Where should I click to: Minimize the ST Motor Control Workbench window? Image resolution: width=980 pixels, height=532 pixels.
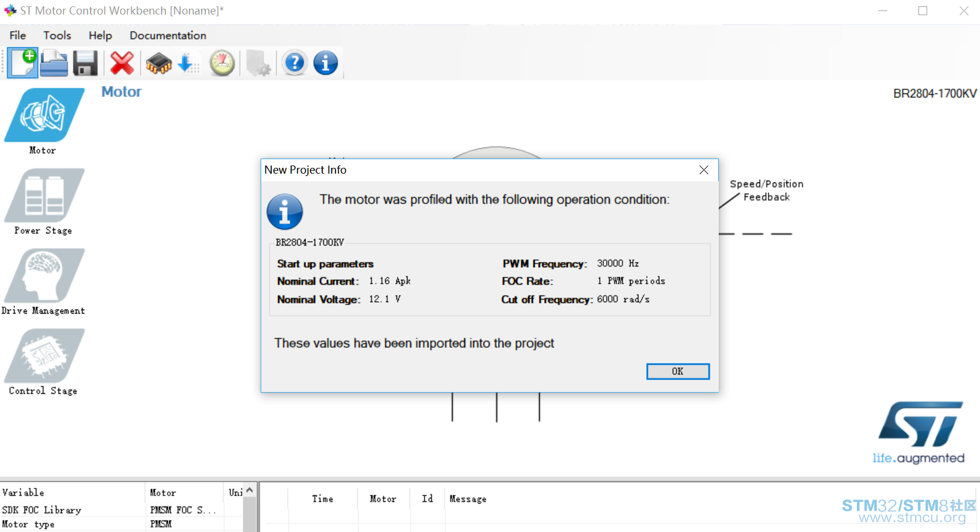tap(882, 11)
